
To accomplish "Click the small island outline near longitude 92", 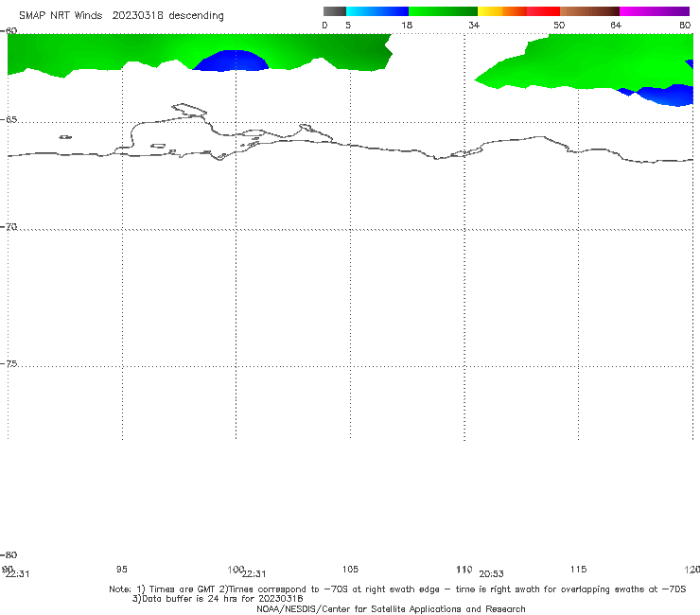I will pos(65,137).
